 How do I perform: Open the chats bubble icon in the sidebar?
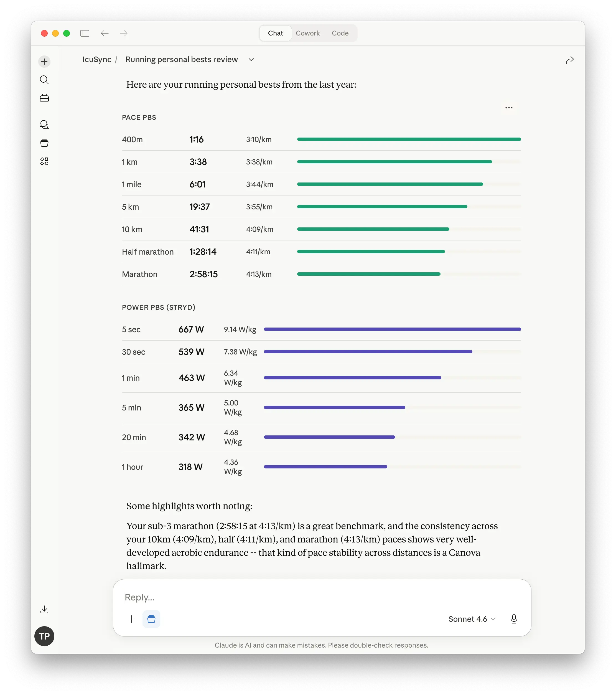44,125
